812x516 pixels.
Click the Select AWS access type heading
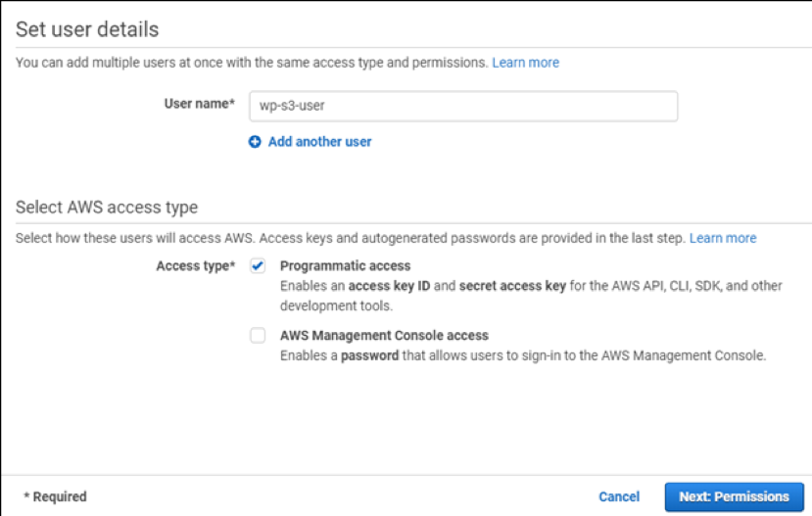(x=107, y=207)
